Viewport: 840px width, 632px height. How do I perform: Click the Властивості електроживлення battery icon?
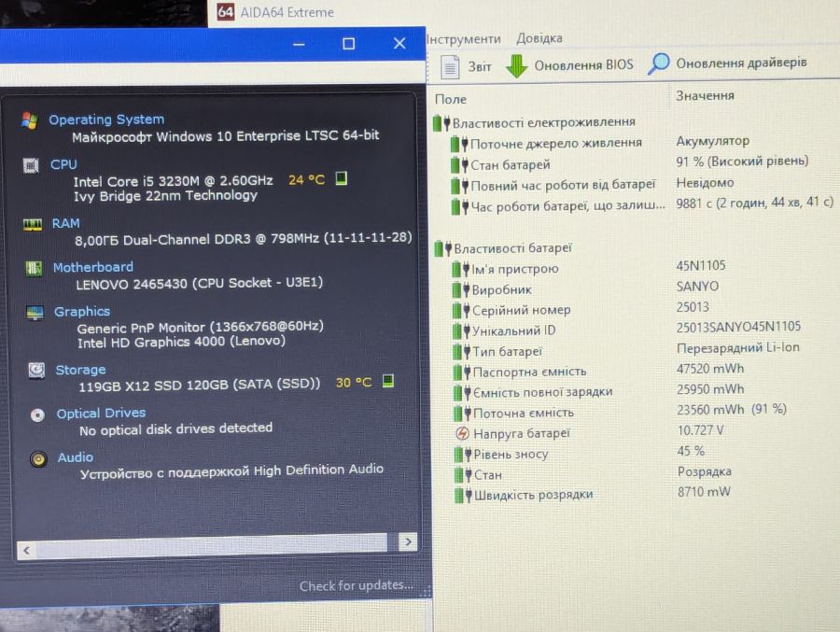point(441,122)
